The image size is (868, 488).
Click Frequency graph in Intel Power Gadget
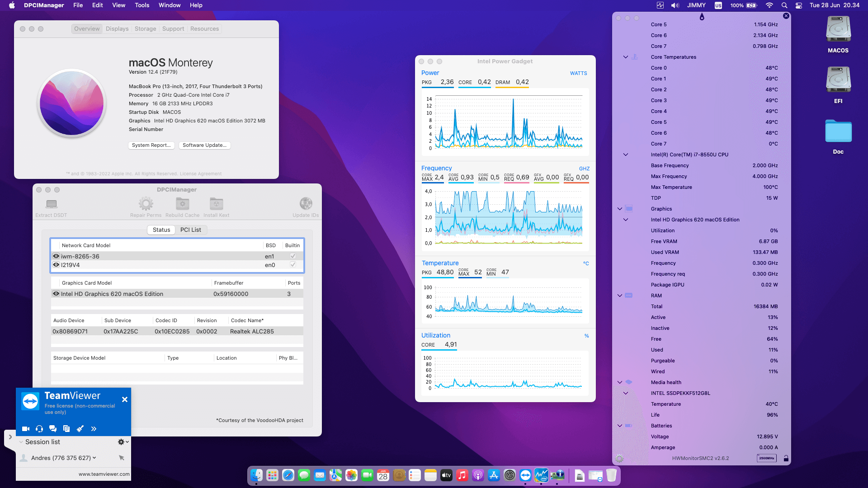pyautogui.click(x=505, y=217)
